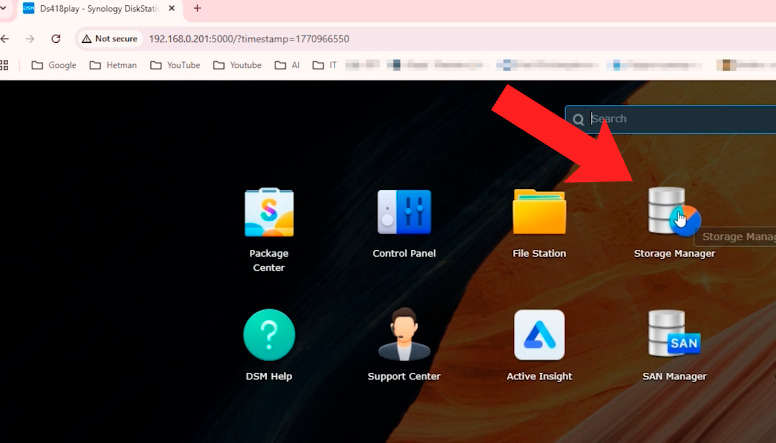Open the YouTube bookmarks folder
The width and height of the screenshot is (776, 443).
pos(175,65)
